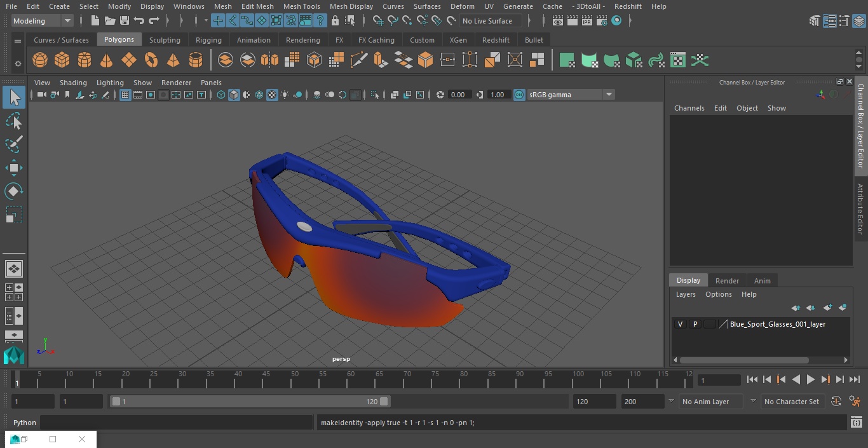
Task: Play animation backwards button
Action: [x=796, y=379]
